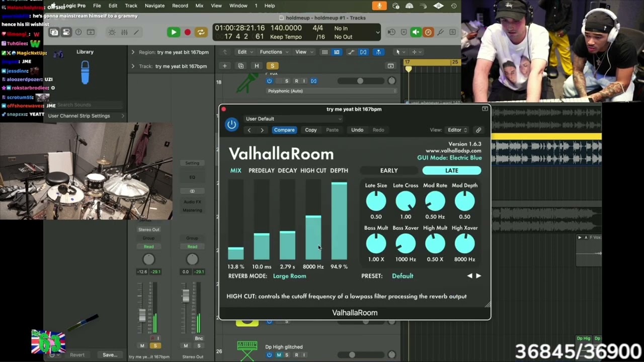
Task: Click the MIX slider bar
Action: pyautogui.click(x=235, y=220)
